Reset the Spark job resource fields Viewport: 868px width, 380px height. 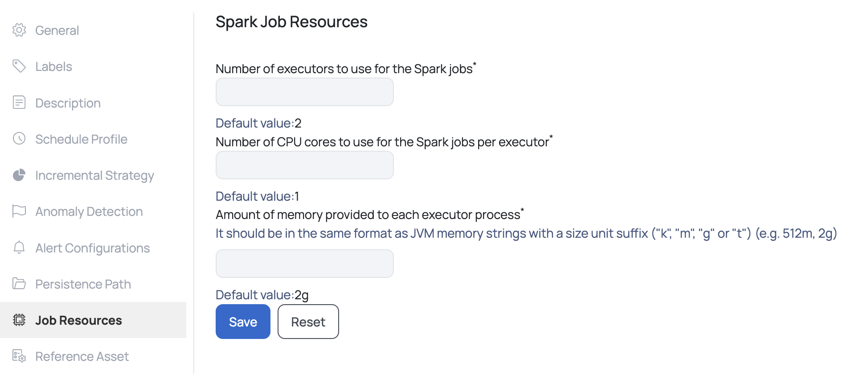(x=308, y=322)
